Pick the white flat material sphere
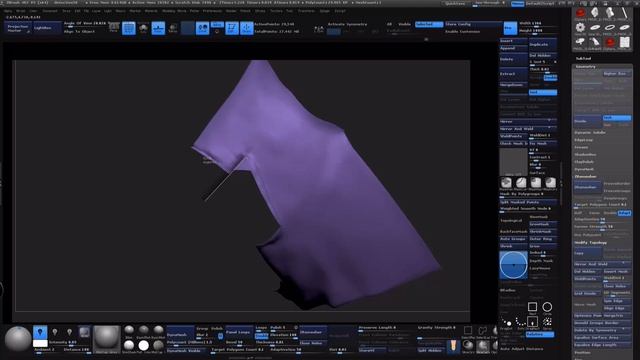Screen dimensions: 640x360 143,345
